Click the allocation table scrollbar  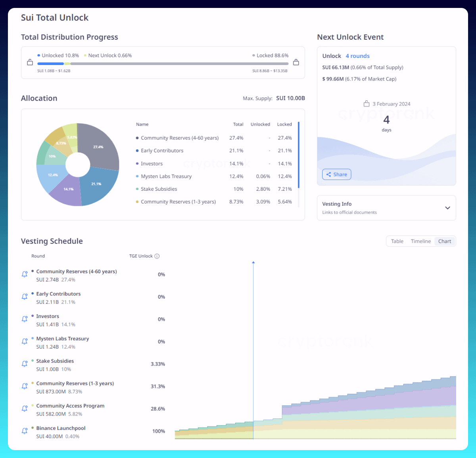click(x=298, y=155)
